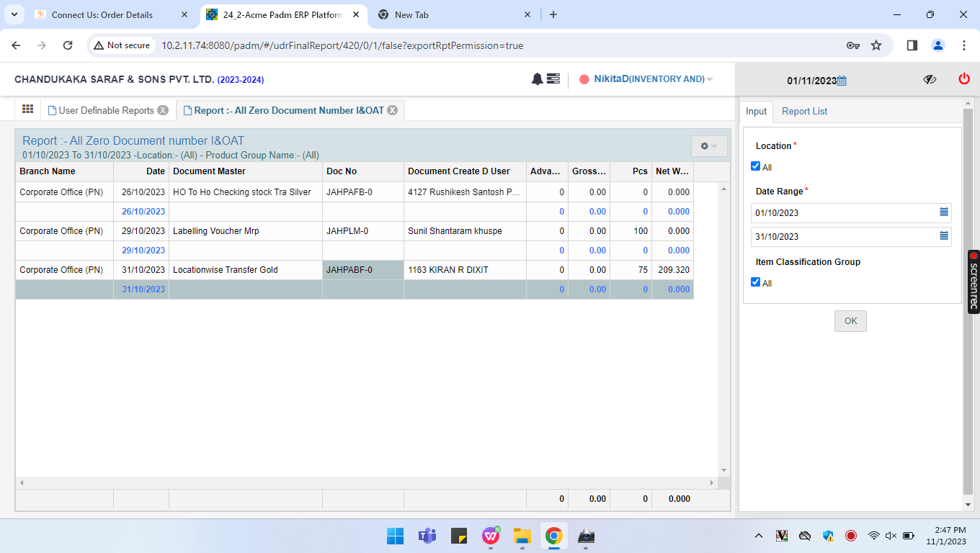Open the WPS Office taskbar icon
Viewport: 980px width, 553px height.
491,536
